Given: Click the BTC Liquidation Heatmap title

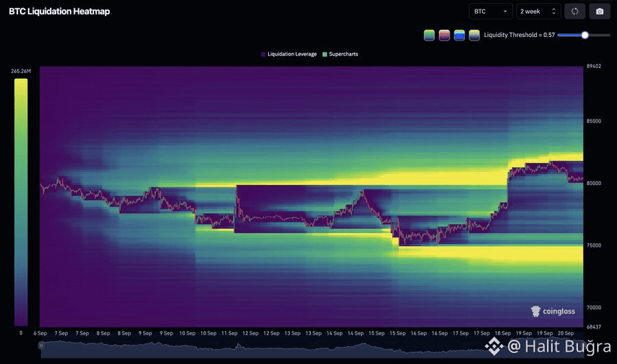Looking at the screenshot, I should [x=60, y=12].
